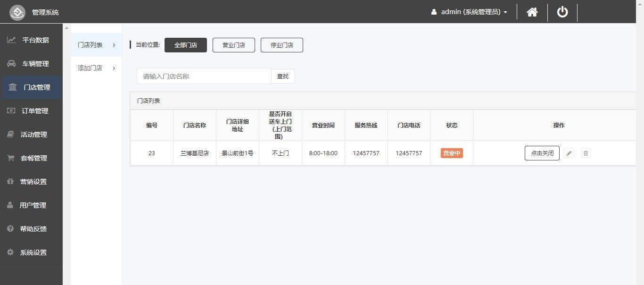Open the admin user dropdown

pos(469,12)
